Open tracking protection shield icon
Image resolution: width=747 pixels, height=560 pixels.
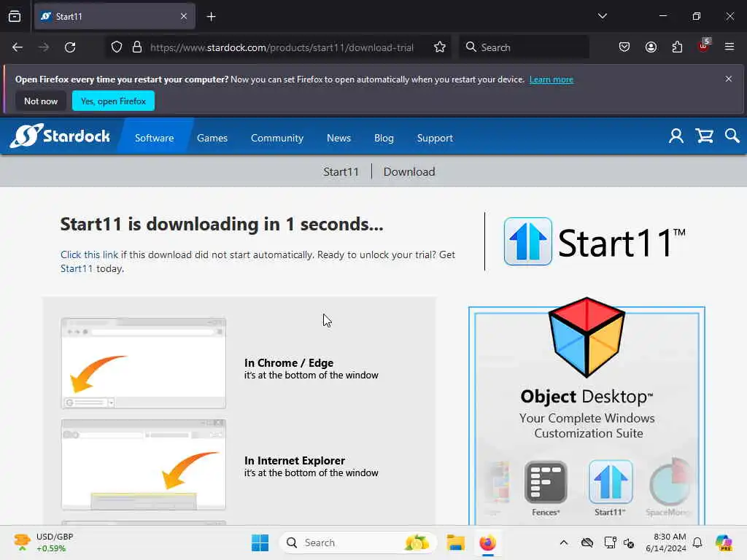pyautogui.click(x=117, y=47)
